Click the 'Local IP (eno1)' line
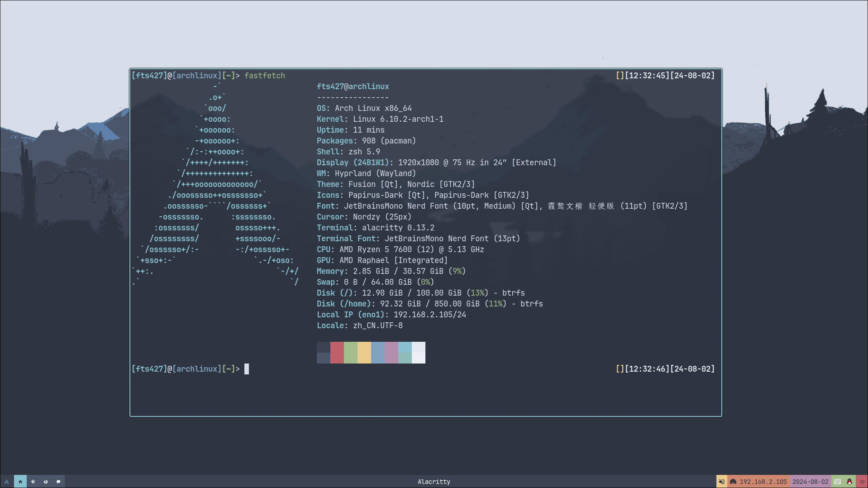868x488 pixels. point(391,315)
